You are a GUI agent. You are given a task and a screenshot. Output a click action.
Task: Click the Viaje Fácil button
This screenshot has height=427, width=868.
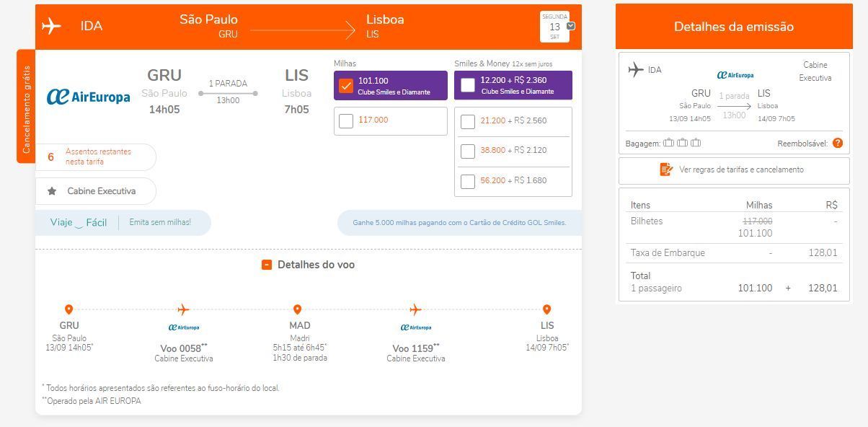79,222
